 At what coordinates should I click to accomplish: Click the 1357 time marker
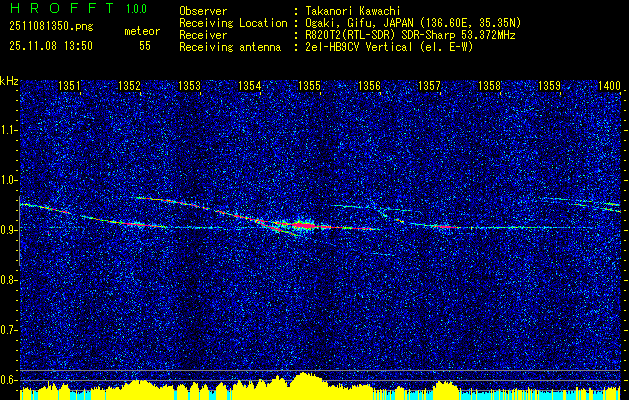[429, 85]
